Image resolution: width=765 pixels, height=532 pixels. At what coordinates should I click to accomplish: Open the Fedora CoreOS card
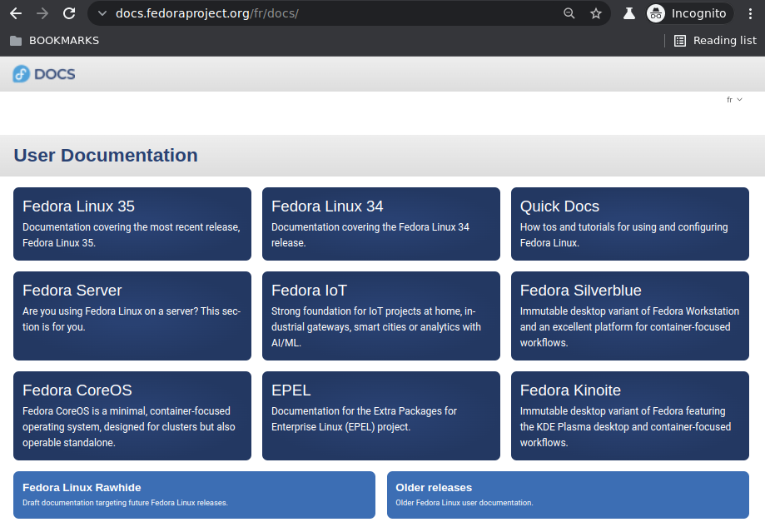[132, 415]
